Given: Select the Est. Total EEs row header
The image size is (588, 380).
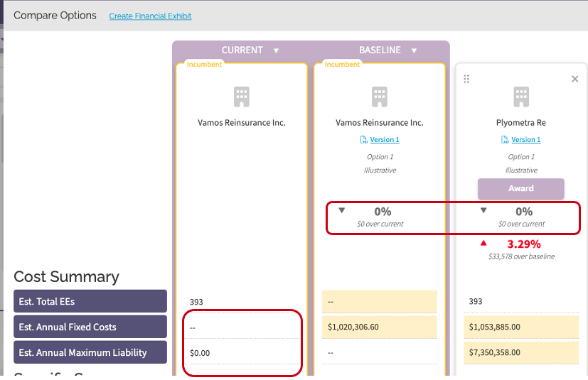Looking at the screenshot, I should (90, 301).
